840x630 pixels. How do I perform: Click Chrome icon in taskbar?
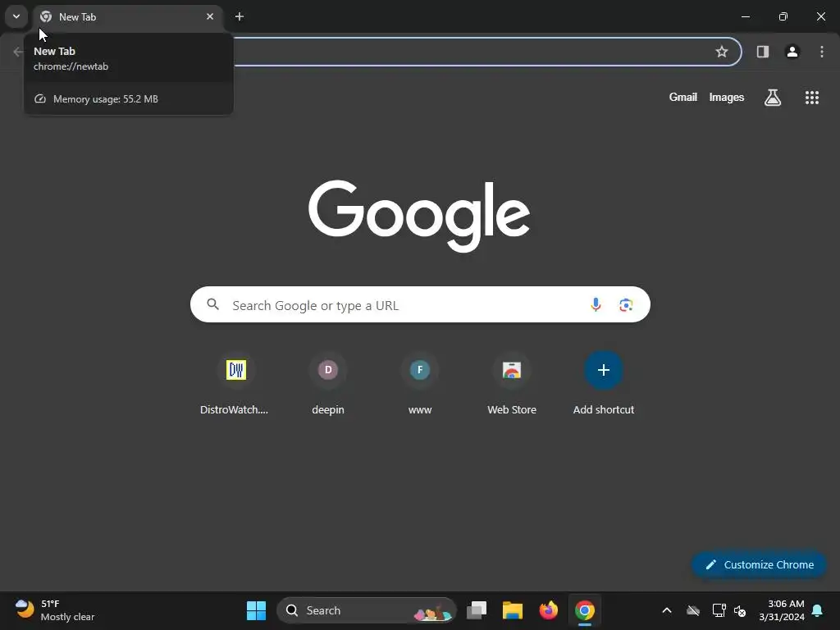point(585,610)
